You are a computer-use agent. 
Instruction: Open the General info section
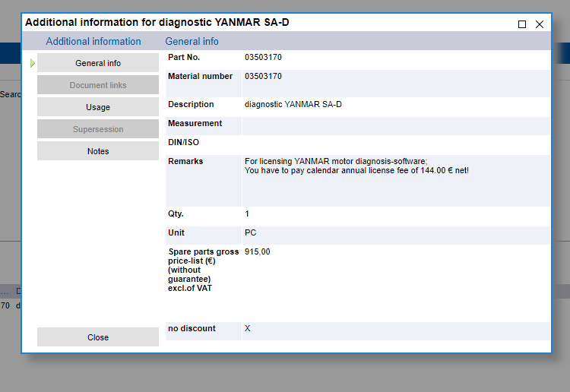[x=98, y=63]
